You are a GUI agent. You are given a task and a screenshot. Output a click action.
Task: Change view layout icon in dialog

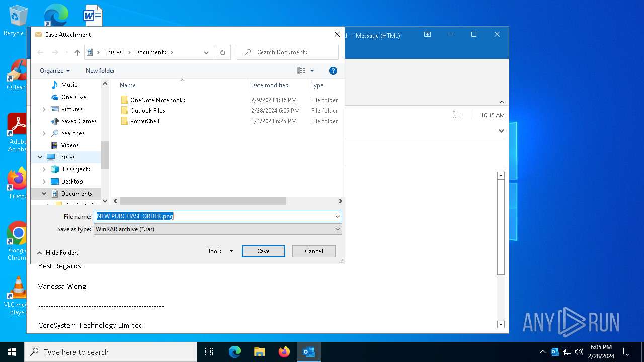pyautogui.click(x=301, y=71)
